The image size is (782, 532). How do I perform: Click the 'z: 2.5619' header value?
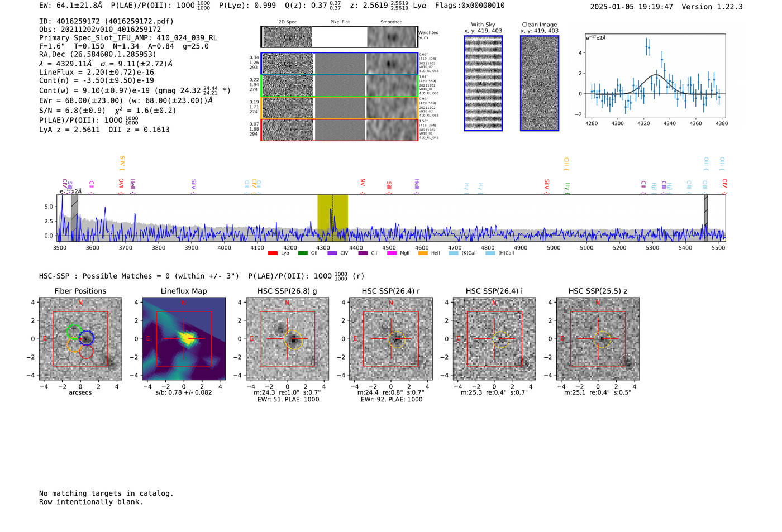point(369,6)
